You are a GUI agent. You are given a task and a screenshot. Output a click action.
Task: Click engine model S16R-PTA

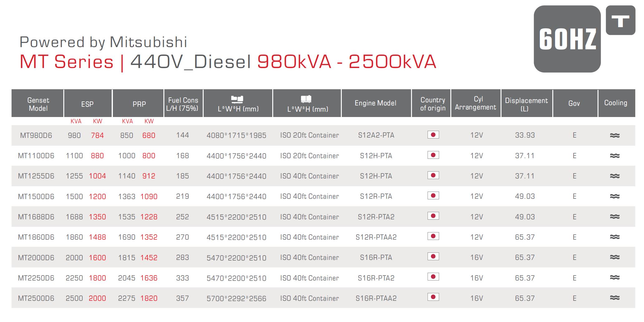(376, 257)
